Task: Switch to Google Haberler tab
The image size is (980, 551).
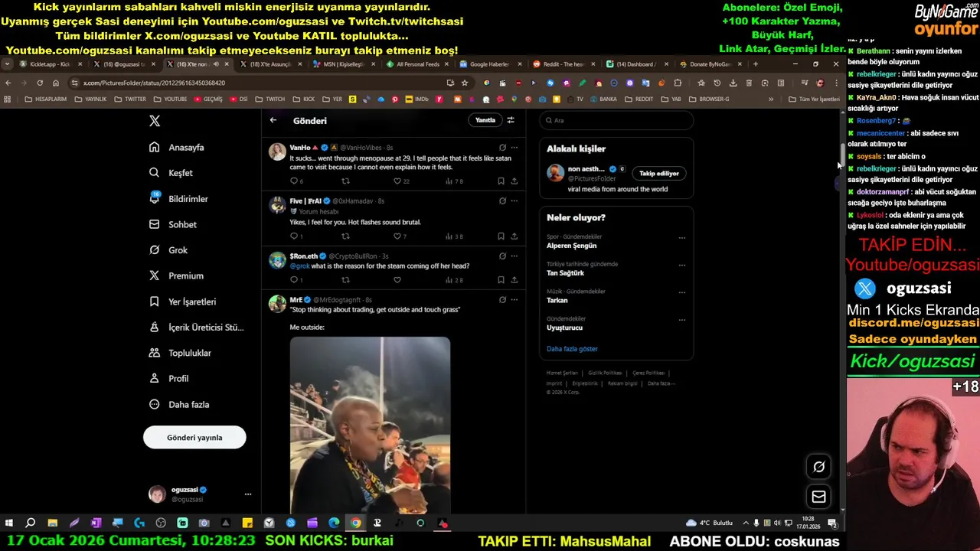Action: [x=488, y=64]
